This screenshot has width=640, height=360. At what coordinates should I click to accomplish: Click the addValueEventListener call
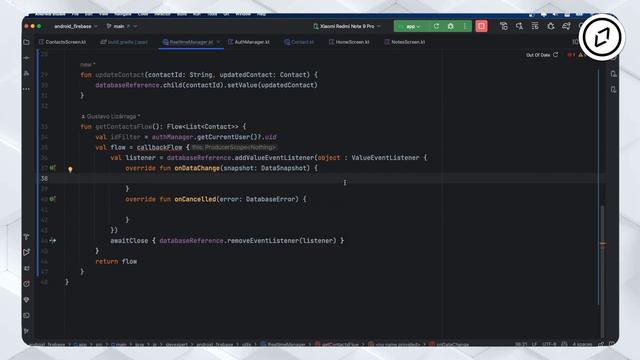[274, 158]
